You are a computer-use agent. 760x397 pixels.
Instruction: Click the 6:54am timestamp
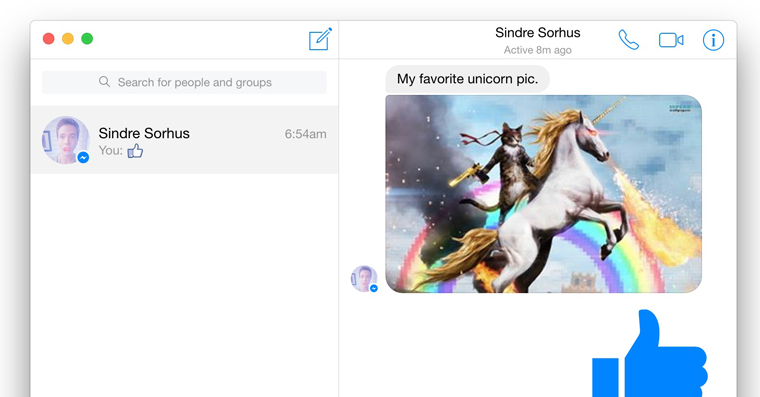pos(305,134)
